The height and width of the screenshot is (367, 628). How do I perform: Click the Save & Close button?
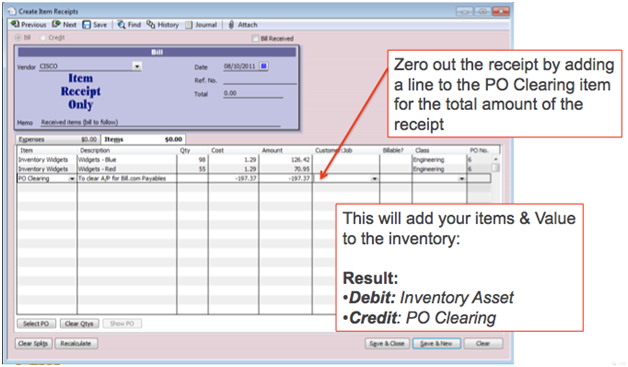pyautogui.click(x=387, y=344)
